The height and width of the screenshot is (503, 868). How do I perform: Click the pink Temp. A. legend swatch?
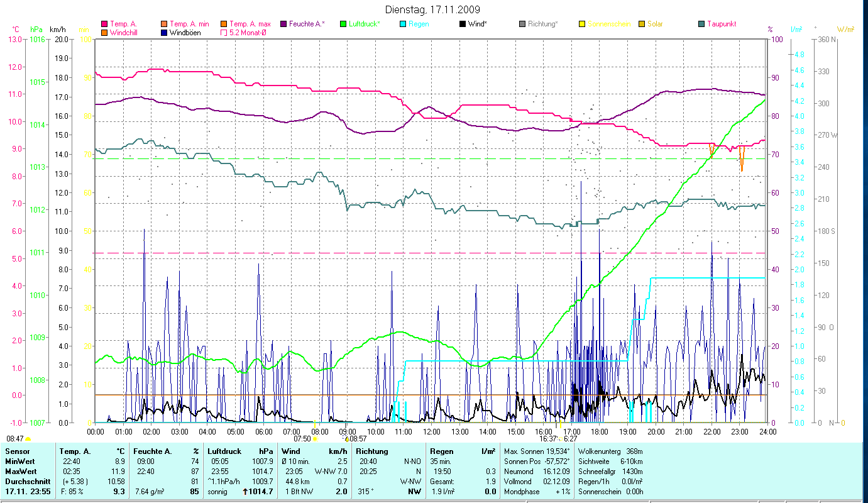pyautogui.click(x=104, y=24)
